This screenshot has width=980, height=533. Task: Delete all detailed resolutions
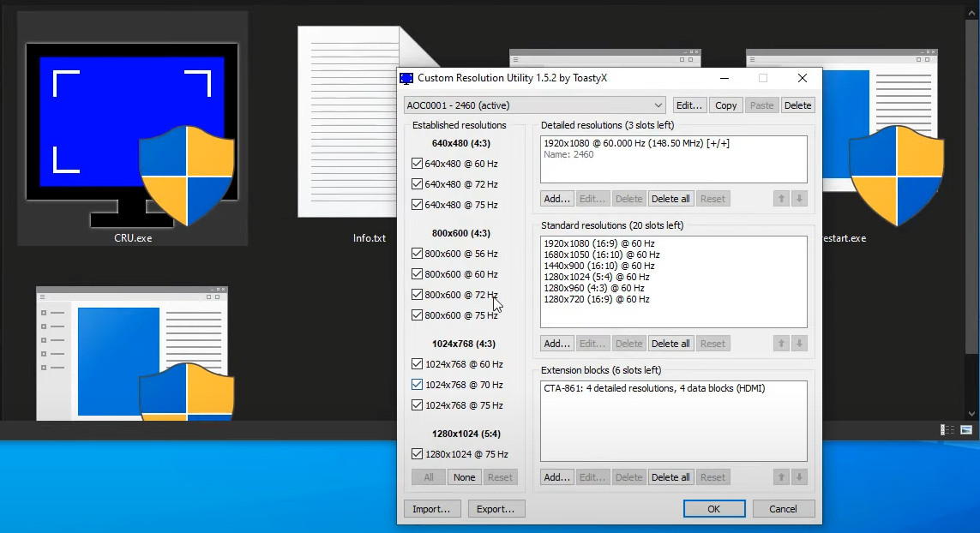click(670, 199)
